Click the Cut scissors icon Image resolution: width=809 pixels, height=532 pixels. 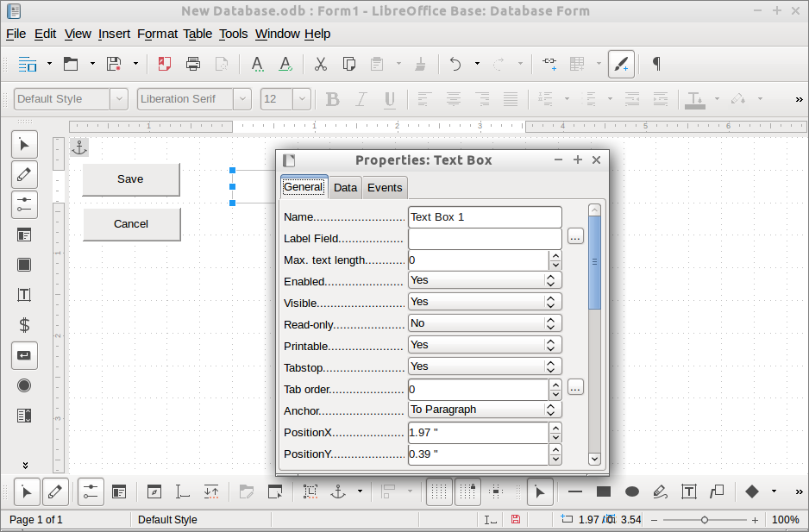click(320, 64)
